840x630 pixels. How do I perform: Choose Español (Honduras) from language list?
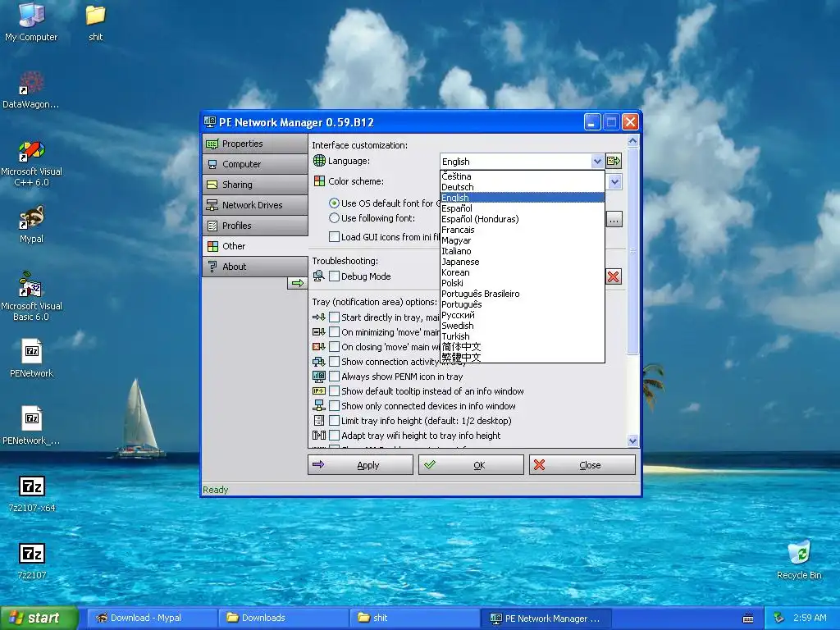523,219
